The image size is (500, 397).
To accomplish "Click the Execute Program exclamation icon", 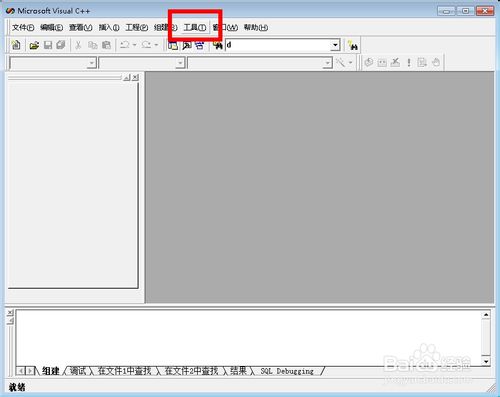I will 409,62.
